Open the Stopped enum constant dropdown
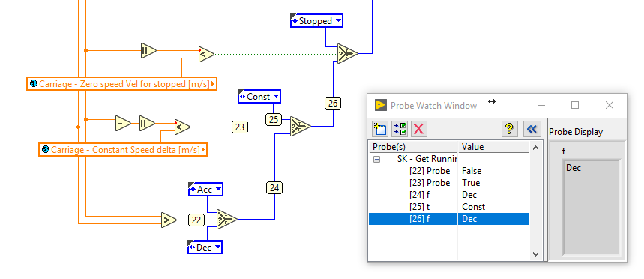This screenshot has width=644, height=279. [338, 20]
